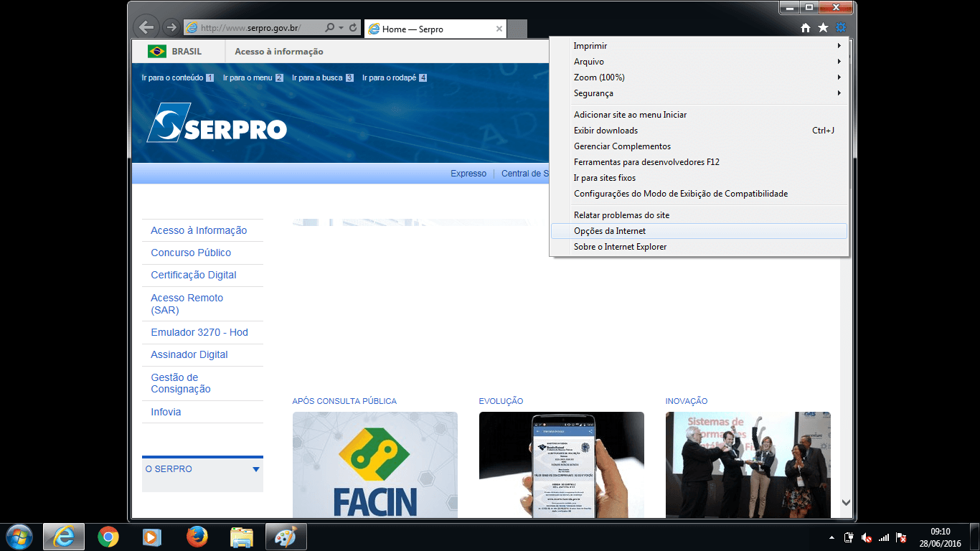
Task: Open the Infovia sidebar link
Action: tap(166, 412)
